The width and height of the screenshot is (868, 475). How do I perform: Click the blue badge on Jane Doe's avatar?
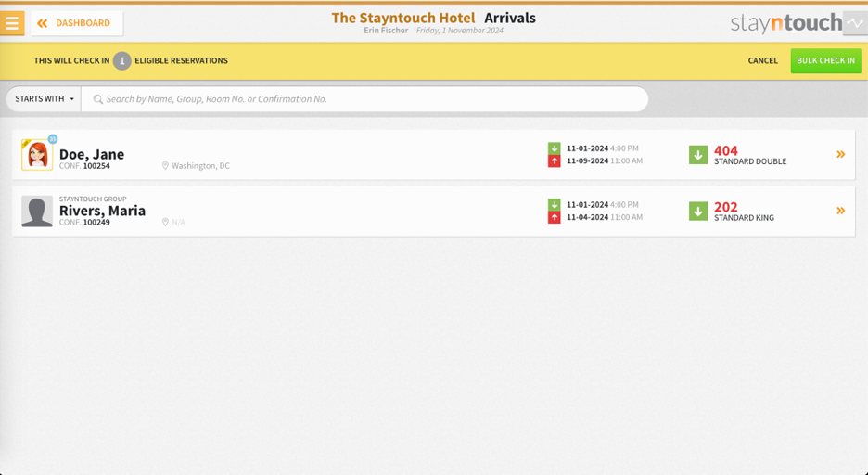tap(53, 139)
